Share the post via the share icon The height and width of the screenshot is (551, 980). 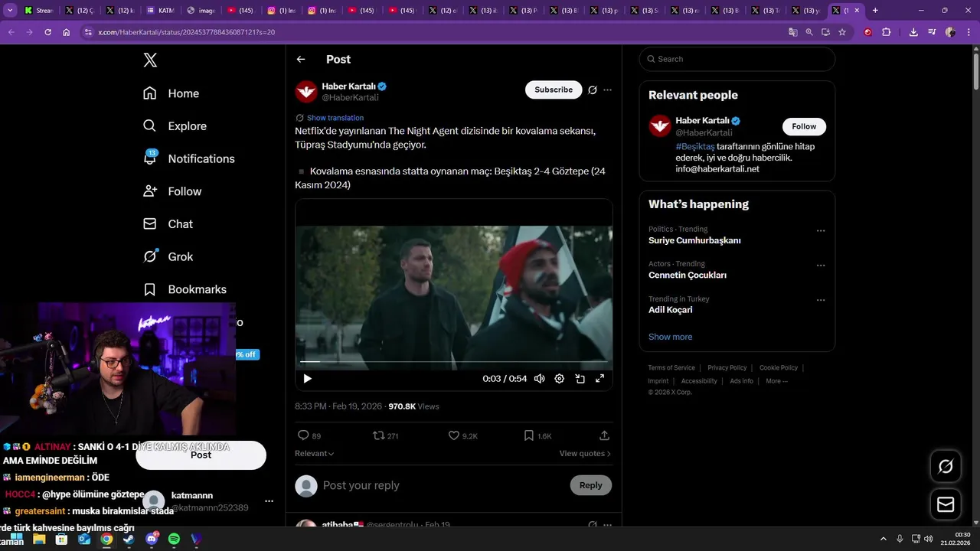pos(604,435)
